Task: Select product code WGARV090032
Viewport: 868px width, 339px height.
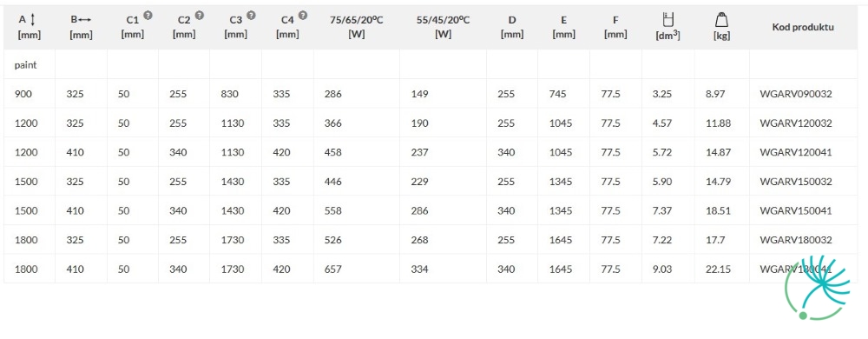Action: 796,94
